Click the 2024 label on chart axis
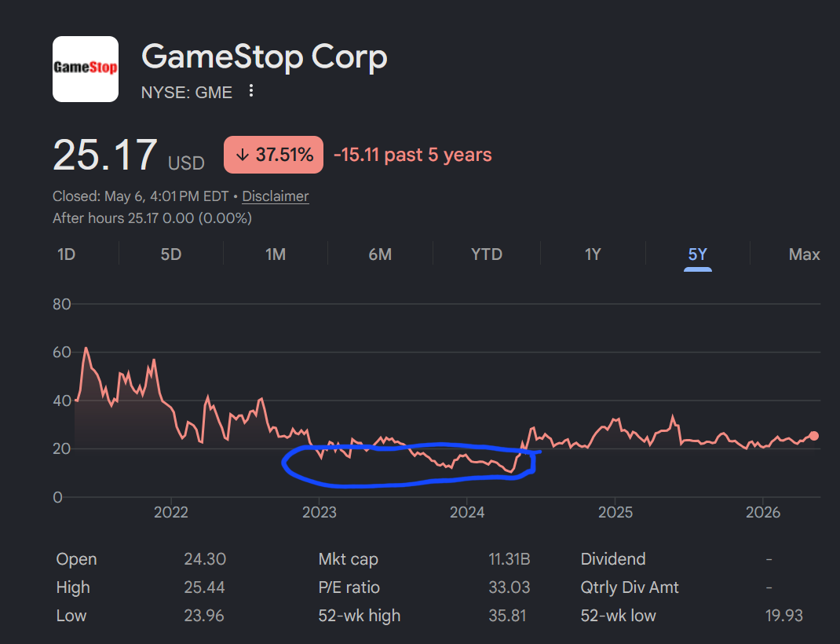The width and height of the screenshot is (840, 644). pos(466,512)
